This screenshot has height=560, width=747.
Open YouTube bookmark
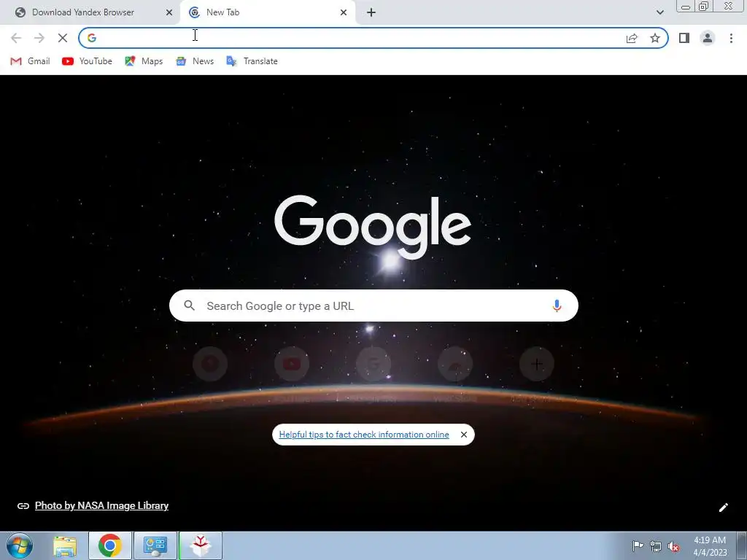point(88,61)
